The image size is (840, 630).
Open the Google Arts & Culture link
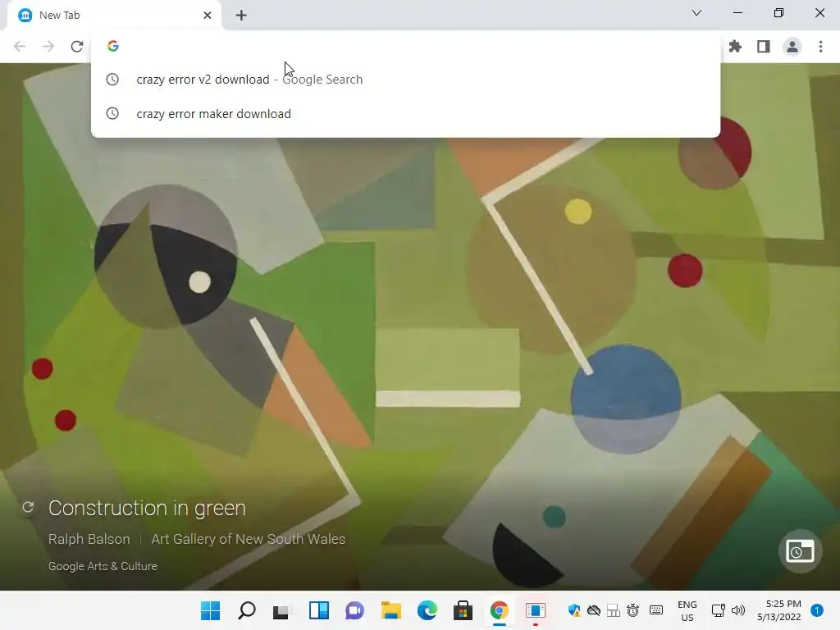pyautogui.click(x=103, y=566)
